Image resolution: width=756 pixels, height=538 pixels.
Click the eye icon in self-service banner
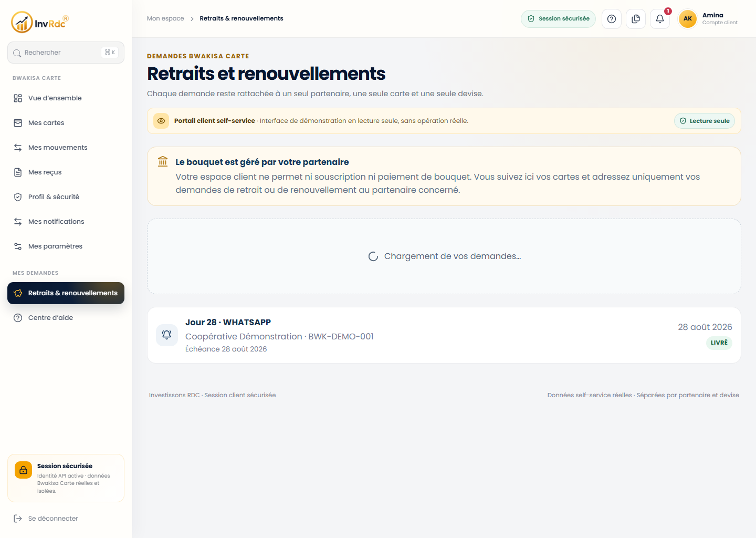point(161,121)
